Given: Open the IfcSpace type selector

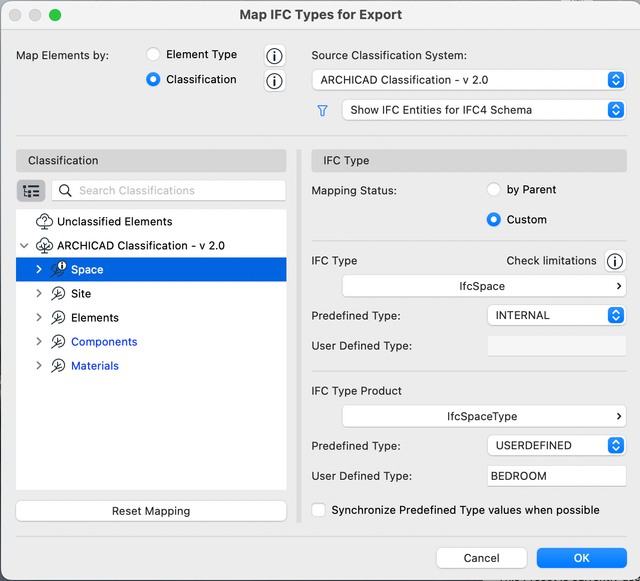Looking at the screenshot, I should (x=484, y=286).
